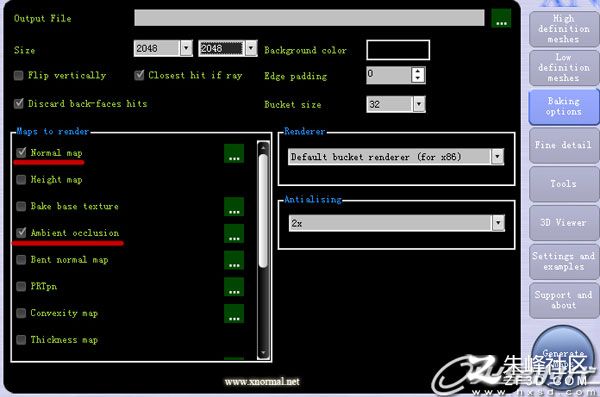Expand the Bucket size dropdown
600x397 pixels.
(x=419, y=104)
